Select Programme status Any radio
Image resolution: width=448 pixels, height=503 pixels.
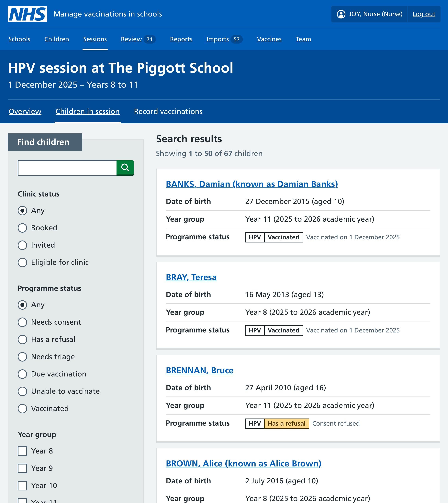(22, 305)
